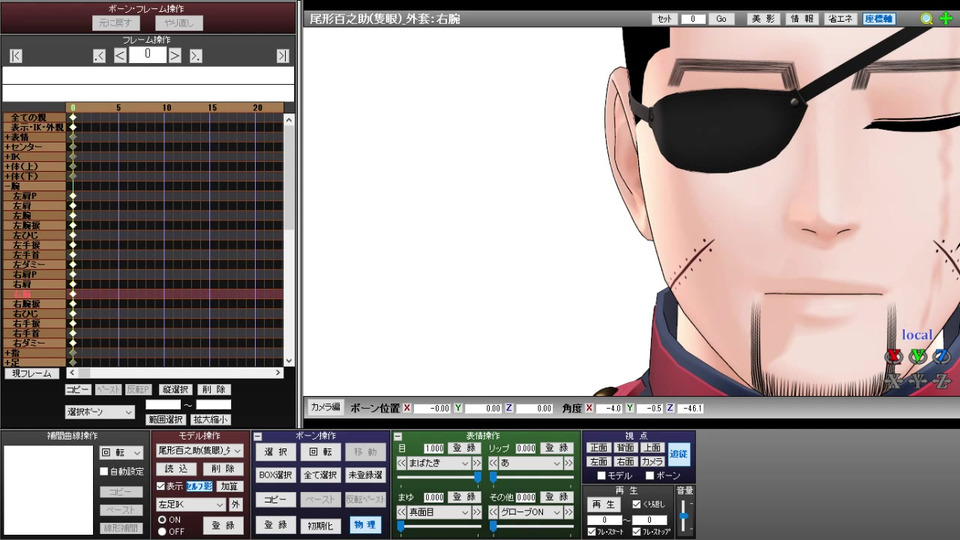
Task: Open the 真面目 brow morph dropdown
Action: 439,512
